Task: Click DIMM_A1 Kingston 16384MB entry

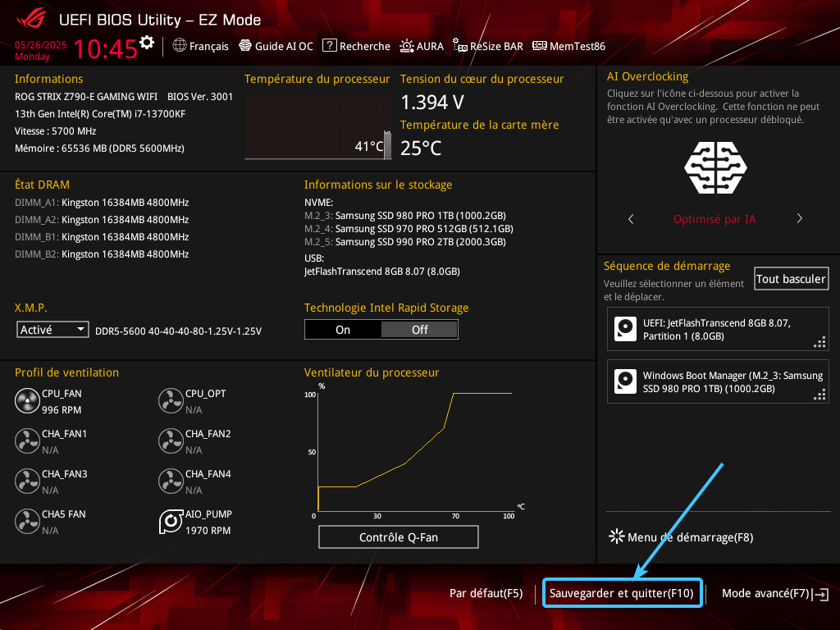Action: [102, 203]
